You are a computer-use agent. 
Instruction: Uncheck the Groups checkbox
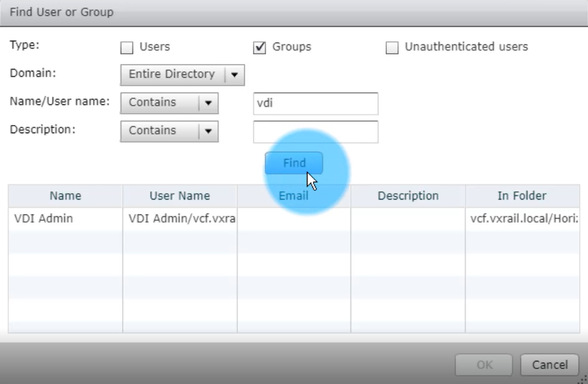point(260,48)
